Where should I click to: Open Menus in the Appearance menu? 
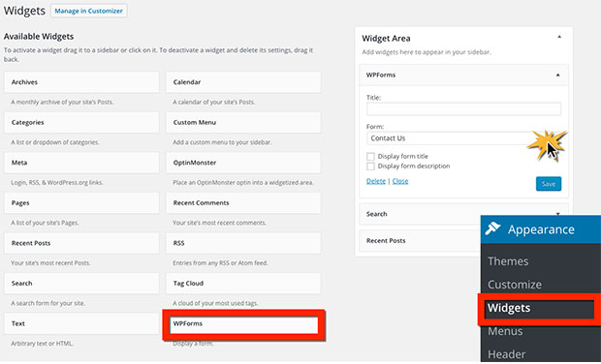(x=505, y=331)
